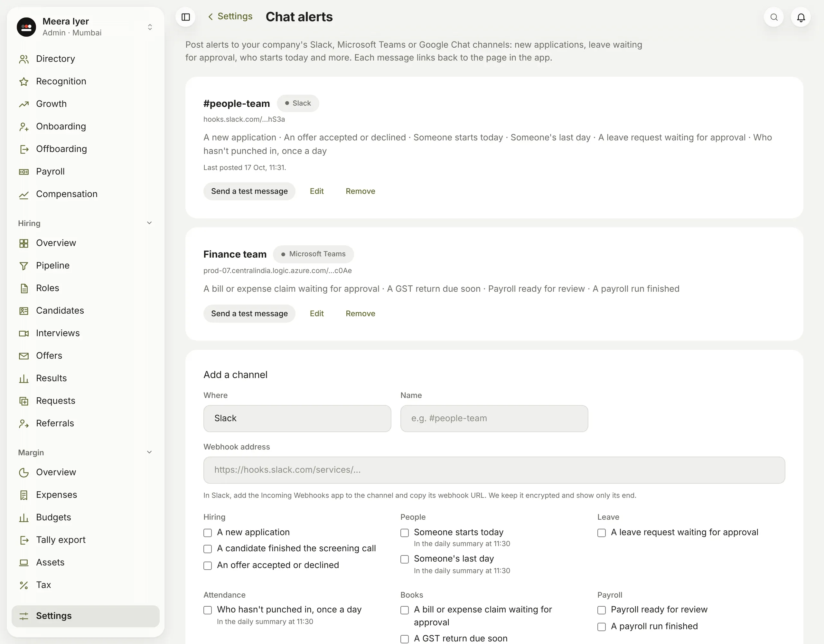Check 'A new application' alert
The width and height of the screenshot is (824, 644).
click(208, 533)
